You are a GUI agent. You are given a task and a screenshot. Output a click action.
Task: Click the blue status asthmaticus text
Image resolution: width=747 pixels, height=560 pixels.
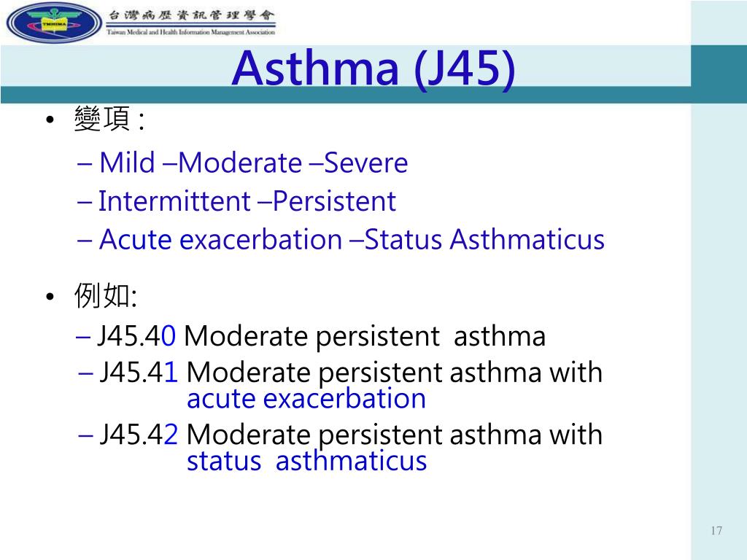[307, 461]
